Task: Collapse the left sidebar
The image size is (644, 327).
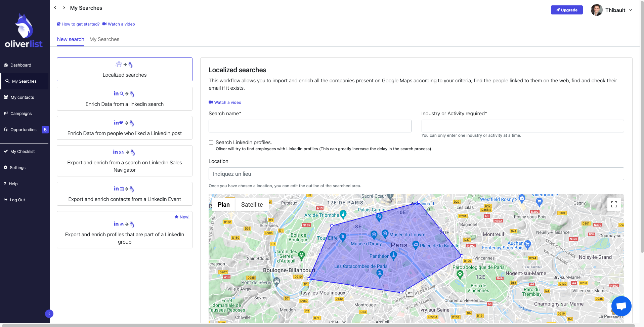Action: [x=49, y=314]
